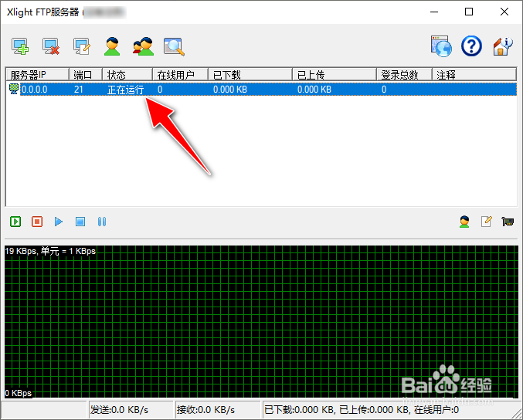Select the server icon beside 0.0.0.0
This screenshot has height=420, width=523.
coord(14,89)
